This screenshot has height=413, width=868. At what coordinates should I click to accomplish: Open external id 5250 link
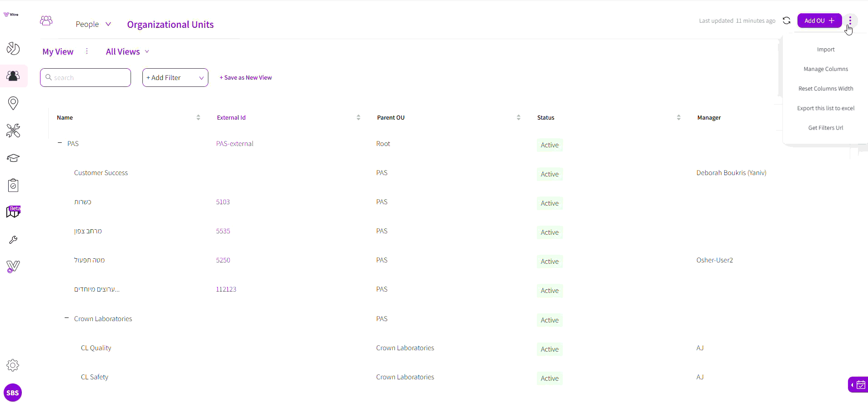tap(223, 260)
